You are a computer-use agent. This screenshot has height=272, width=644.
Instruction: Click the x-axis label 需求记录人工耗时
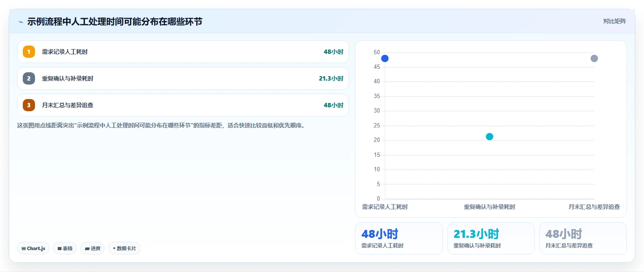(385, 207)
